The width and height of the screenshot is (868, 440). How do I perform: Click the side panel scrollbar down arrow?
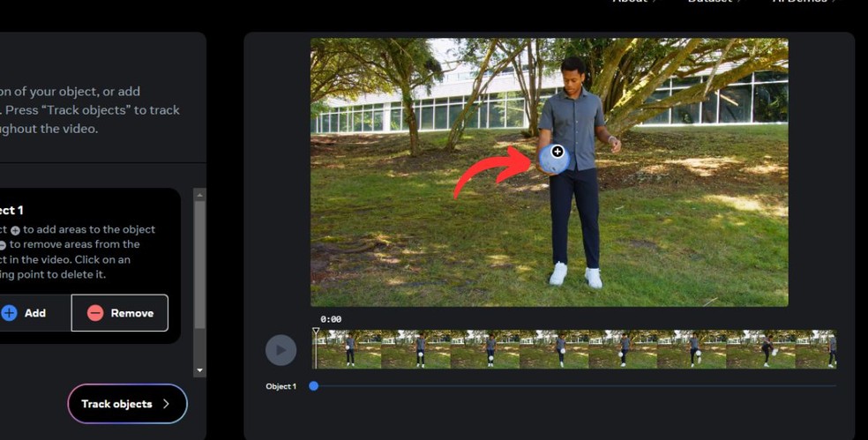click(200, 370)
